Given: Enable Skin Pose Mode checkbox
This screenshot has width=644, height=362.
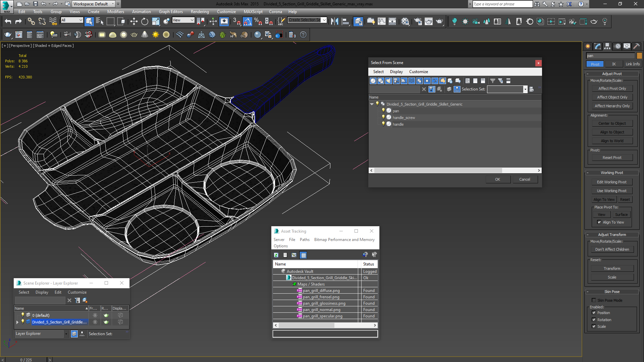Looking at the screenshot, I should (x=594, y=300).
